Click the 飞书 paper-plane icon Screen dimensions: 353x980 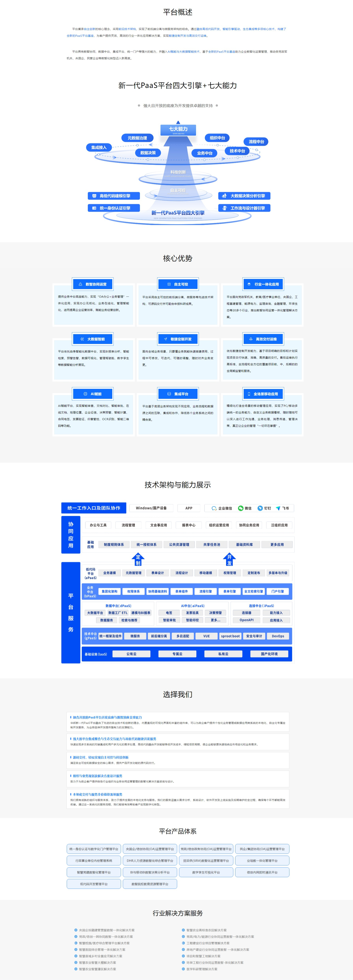(278, 508)
